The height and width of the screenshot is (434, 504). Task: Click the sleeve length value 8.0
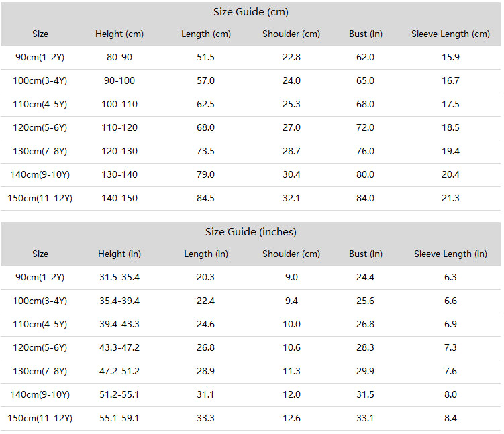tap(450, 394)
